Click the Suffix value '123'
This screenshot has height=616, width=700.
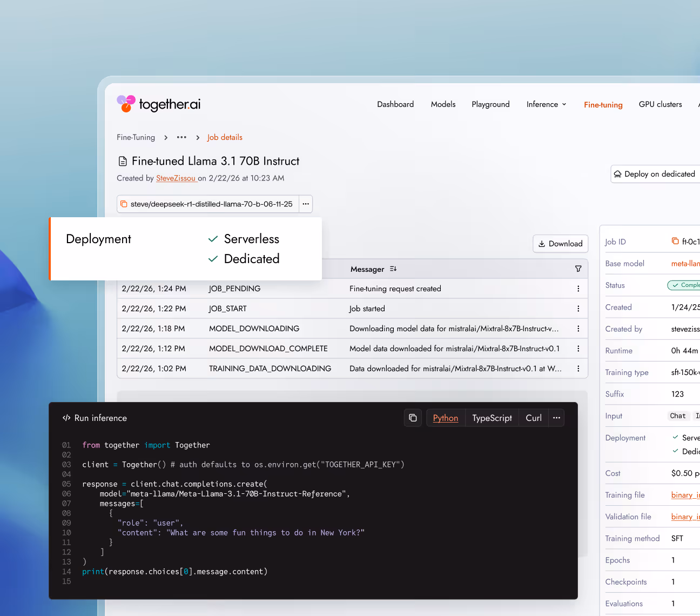click(678, 394)
